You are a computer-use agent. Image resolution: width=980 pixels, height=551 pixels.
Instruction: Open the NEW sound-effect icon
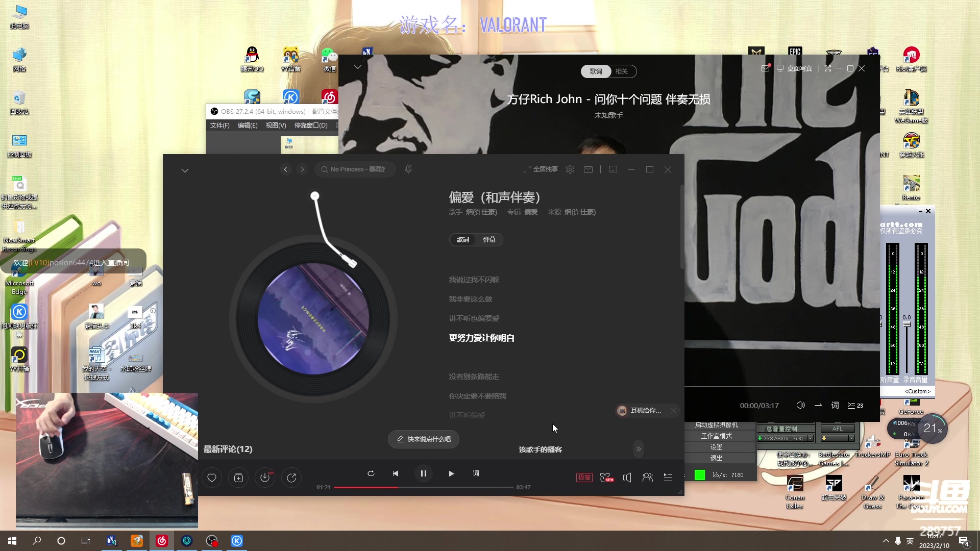(607, 478)
